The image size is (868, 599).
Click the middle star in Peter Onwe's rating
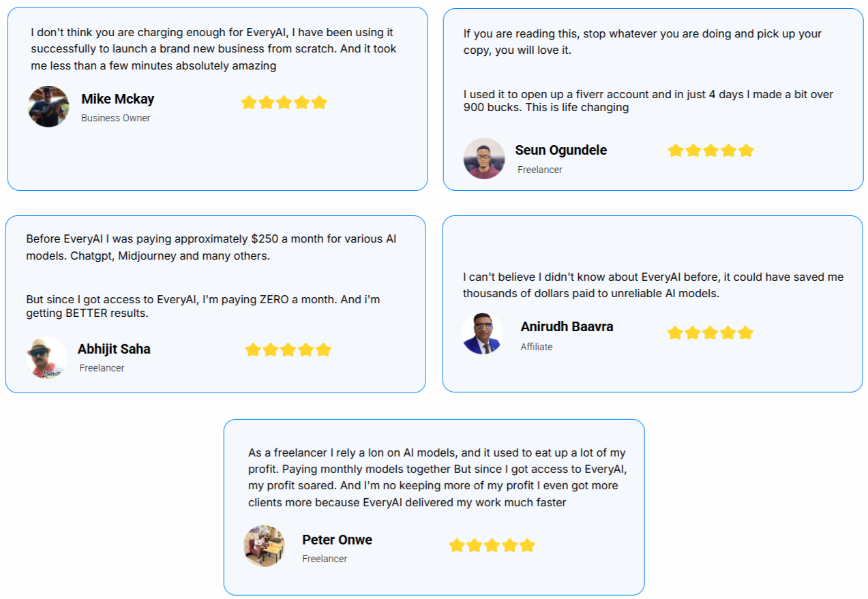[x=492, y=545]
